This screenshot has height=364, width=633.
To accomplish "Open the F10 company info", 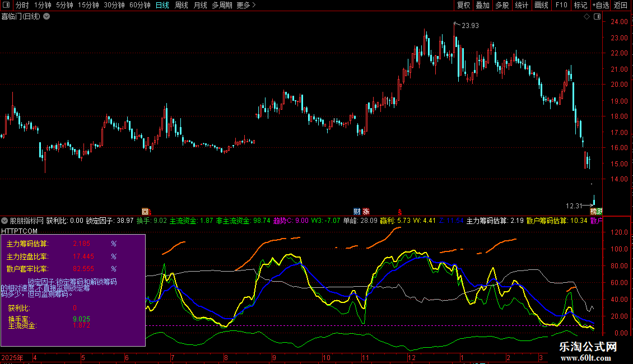I will (x=561, y=6).
